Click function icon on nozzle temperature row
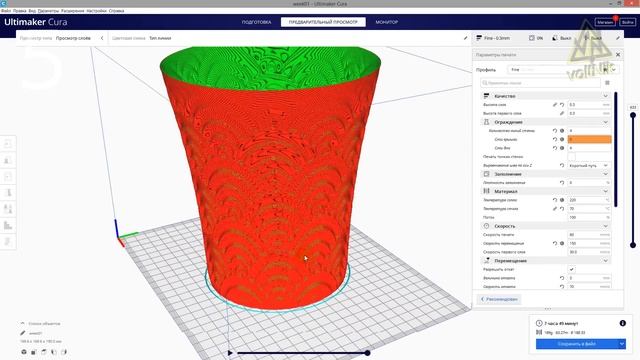This screenshot has width=640, height=360. (x=562, y=200)
